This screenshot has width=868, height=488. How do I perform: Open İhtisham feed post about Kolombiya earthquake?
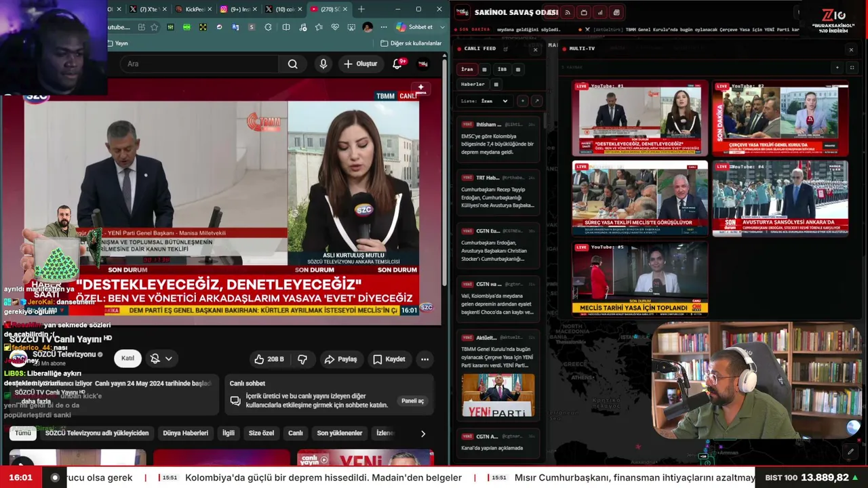click(498, 139)
